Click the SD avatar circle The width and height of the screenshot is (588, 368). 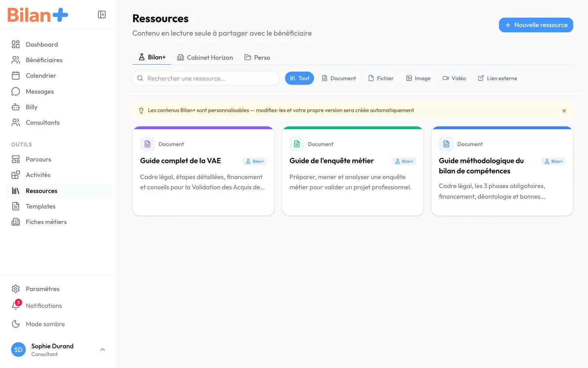[18, 350]
